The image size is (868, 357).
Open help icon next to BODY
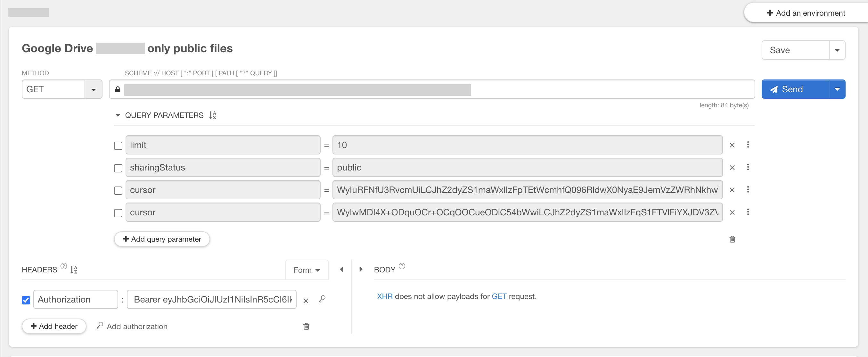402,266
